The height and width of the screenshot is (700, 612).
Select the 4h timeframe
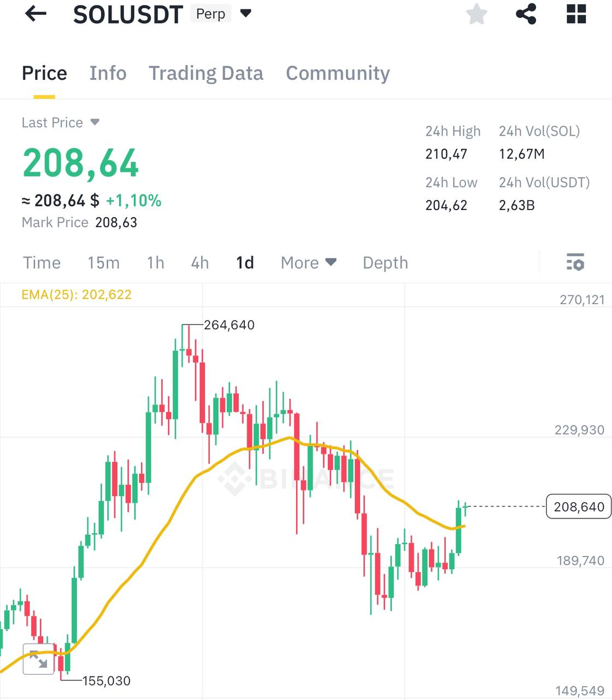(199, 263)
